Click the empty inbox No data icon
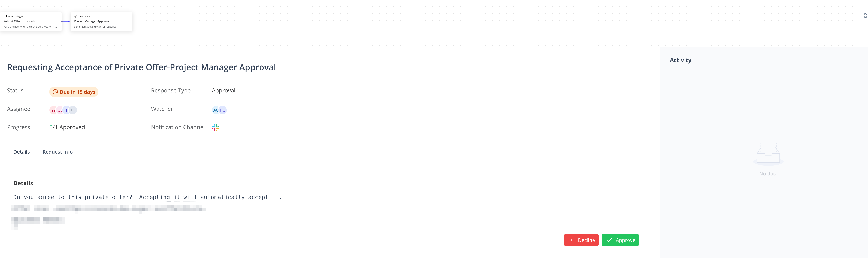 pyautogui.click(x=768, y=153)
